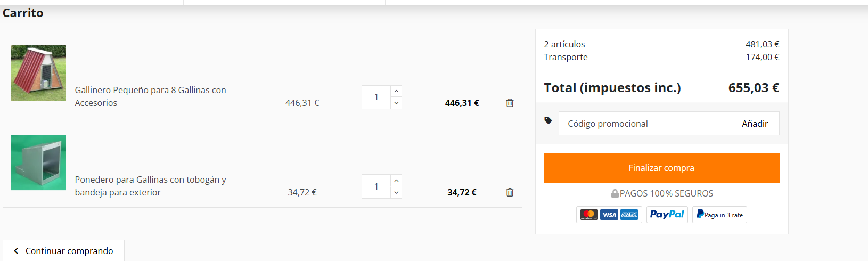Click the promo code tag icon

click(548, 120)
